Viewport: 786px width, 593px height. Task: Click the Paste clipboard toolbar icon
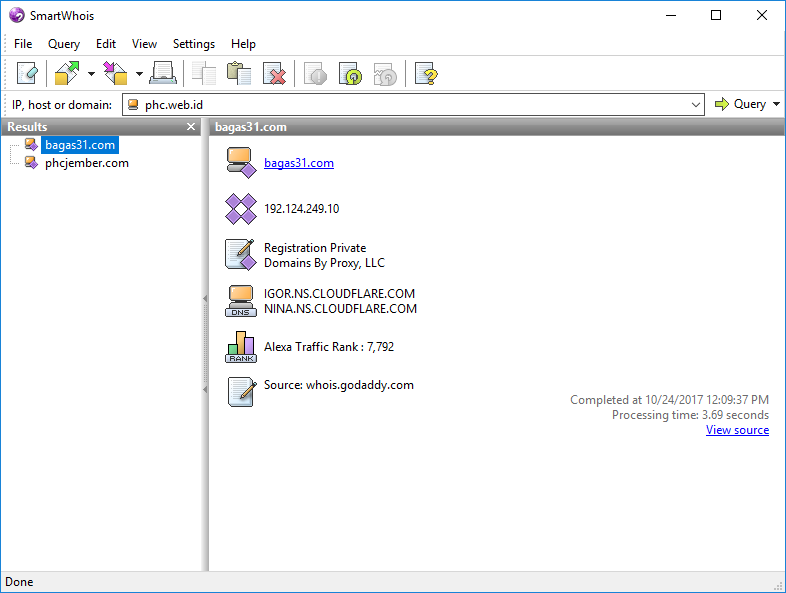239,74
